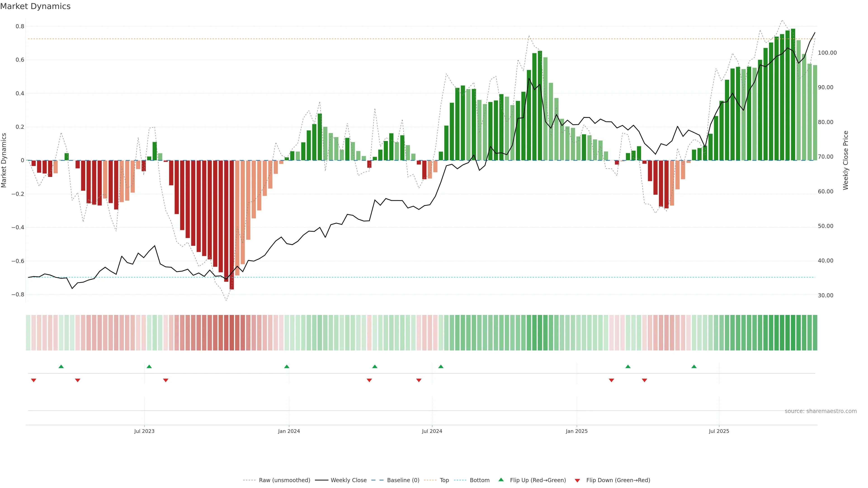Toggle the Top legend entry
The width and height of the screenshot is (868, 488).
(x=444, y=480)
